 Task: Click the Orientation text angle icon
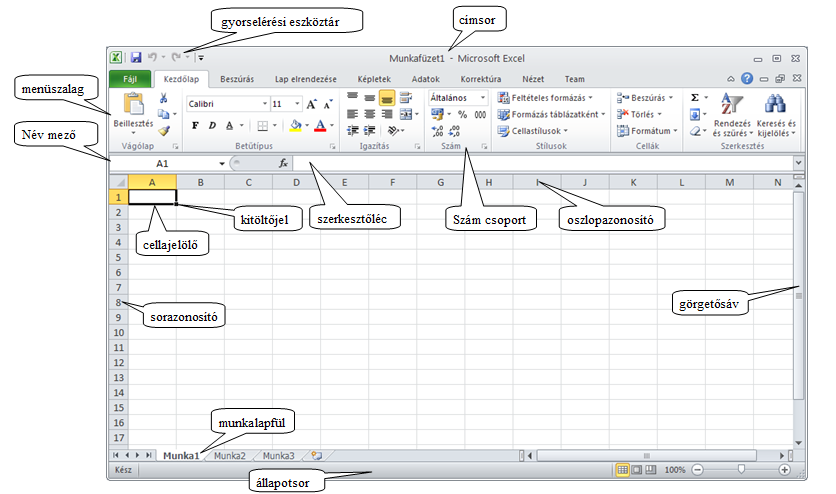click(x=393, y=130)
